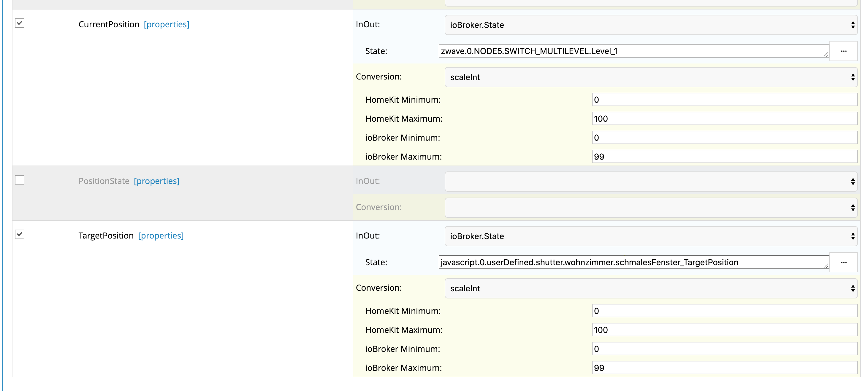This screenshot has width=868, height=391.
Task: Open CurrentPosition properties link
Action: point(167,25)
